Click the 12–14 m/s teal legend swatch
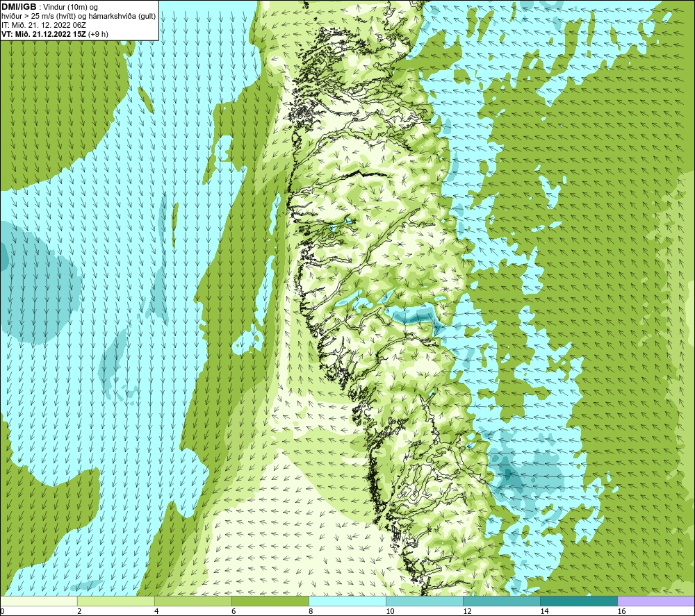This screenshot has width=695, height=616. 502,601
